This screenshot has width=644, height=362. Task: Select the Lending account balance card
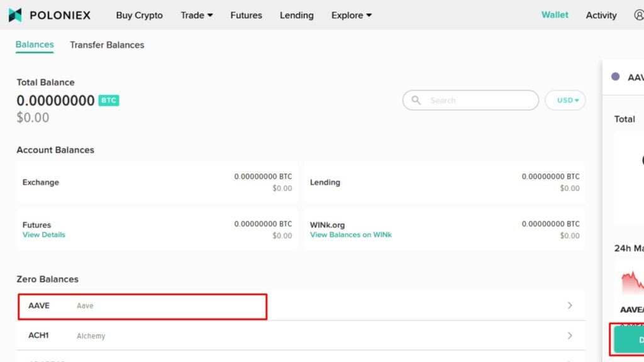[445, 182]
